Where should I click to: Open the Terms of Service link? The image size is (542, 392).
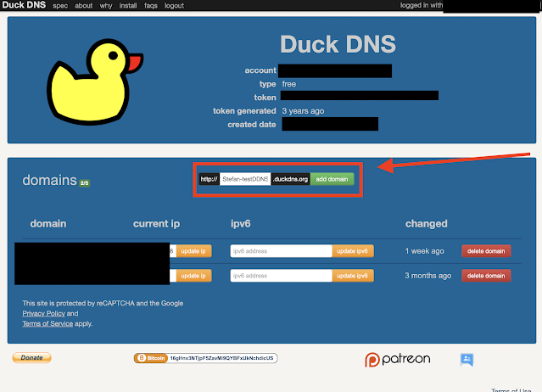[x=47, y=324]
